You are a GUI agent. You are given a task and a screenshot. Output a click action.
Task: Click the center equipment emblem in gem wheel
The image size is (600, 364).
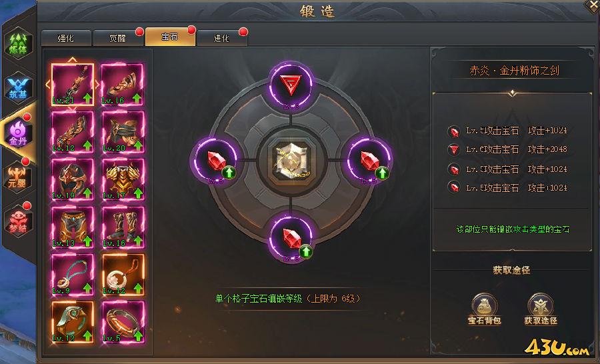coord(291,161)
